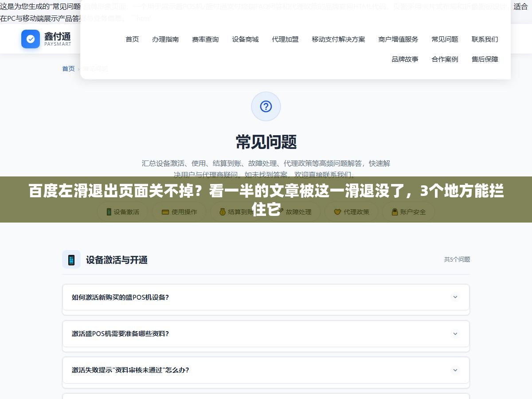The image size is (532, 399).
Task: Select the 账户安全 category chip
Action: pyautogui.click(x=408, y=212)
